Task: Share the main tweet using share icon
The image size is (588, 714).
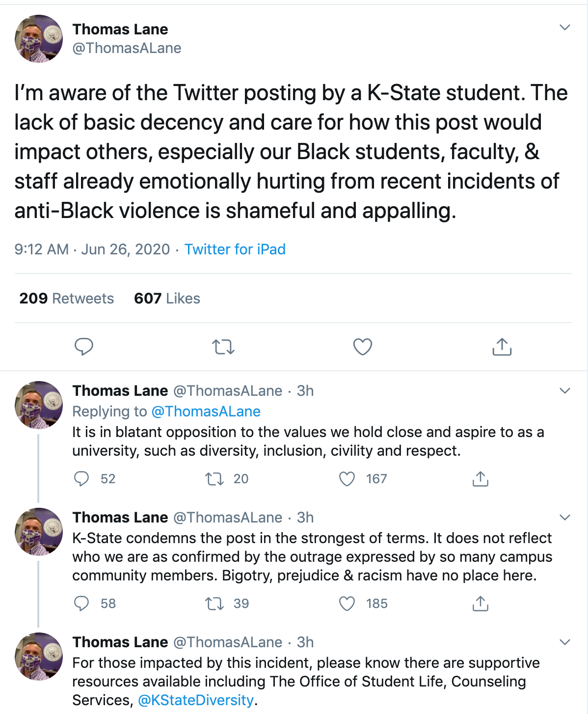Action: pos(502,346)
